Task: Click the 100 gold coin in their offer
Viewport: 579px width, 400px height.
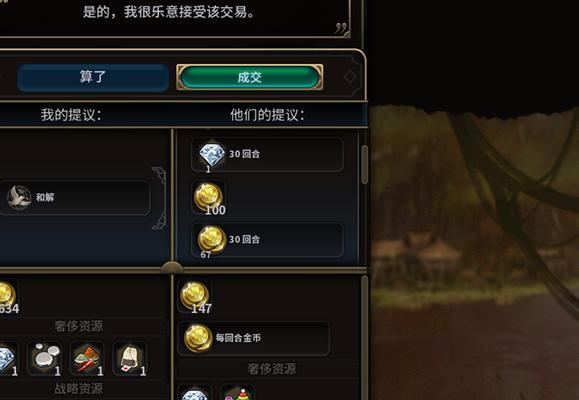Action: (209, 198)
